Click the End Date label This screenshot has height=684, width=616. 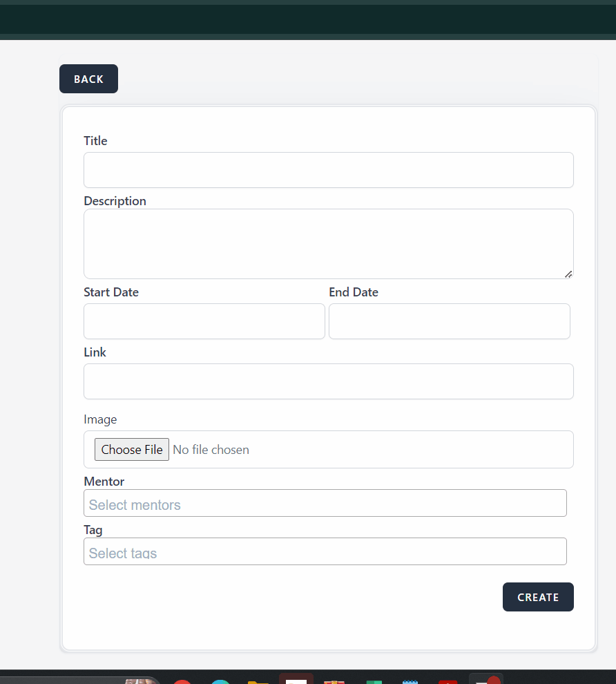(x=354, y=292)
